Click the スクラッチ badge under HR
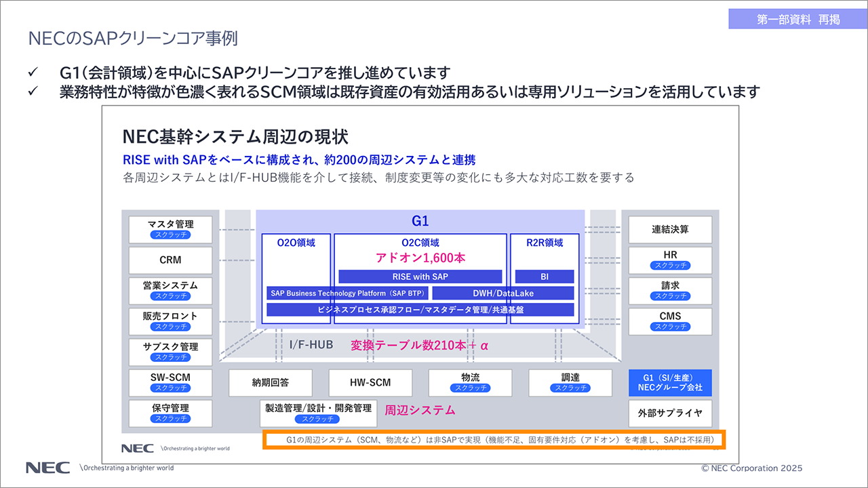The image size is (868, 488). point(670,266)
